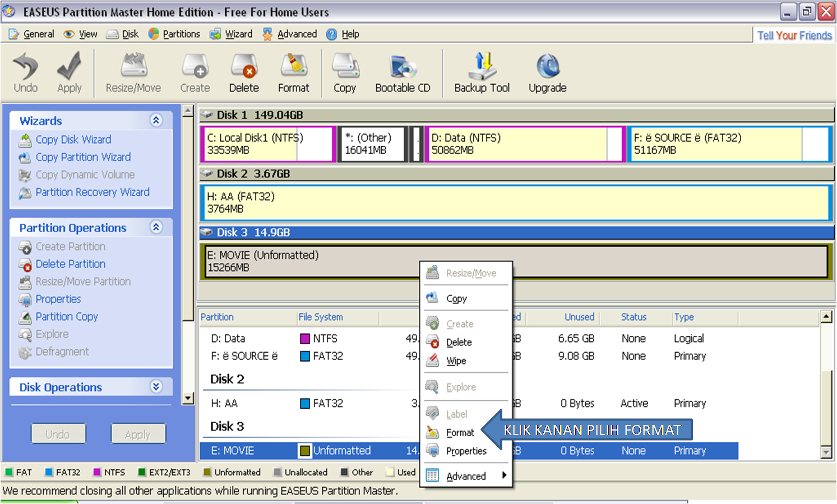This screenshot has width=837, height=504.
Task: Open the Partition Recovery Wizard
Action: click(93, 192)
